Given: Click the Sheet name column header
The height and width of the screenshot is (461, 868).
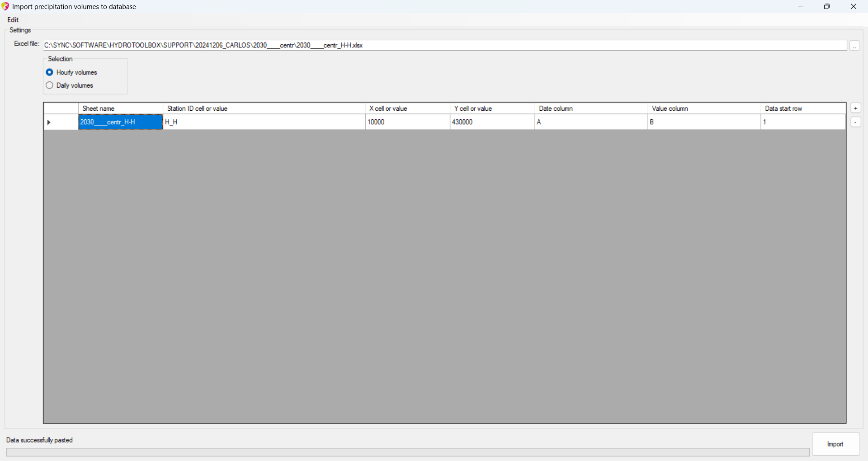Looking at the screenshot, I should pos(120,108).
